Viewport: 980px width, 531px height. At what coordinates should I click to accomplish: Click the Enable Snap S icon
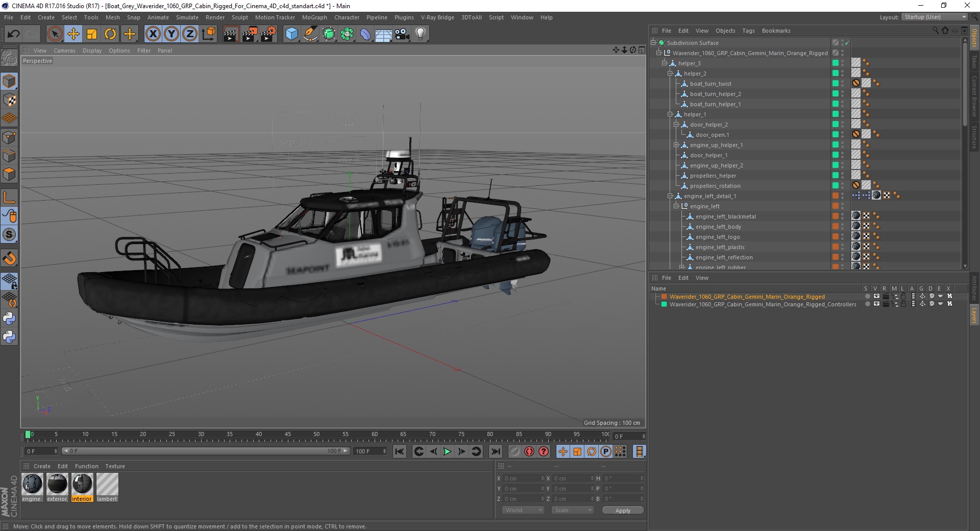[x=9, y=235]
